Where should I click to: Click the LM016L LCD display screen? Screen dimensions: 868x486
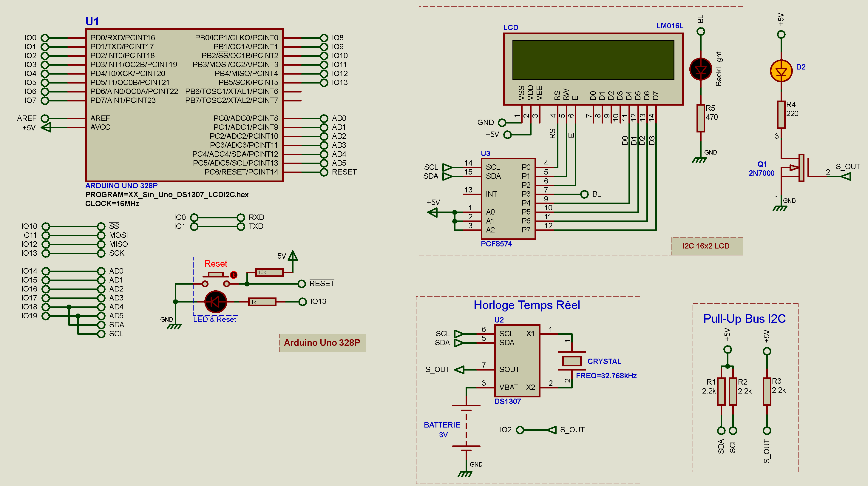[593, 60]
